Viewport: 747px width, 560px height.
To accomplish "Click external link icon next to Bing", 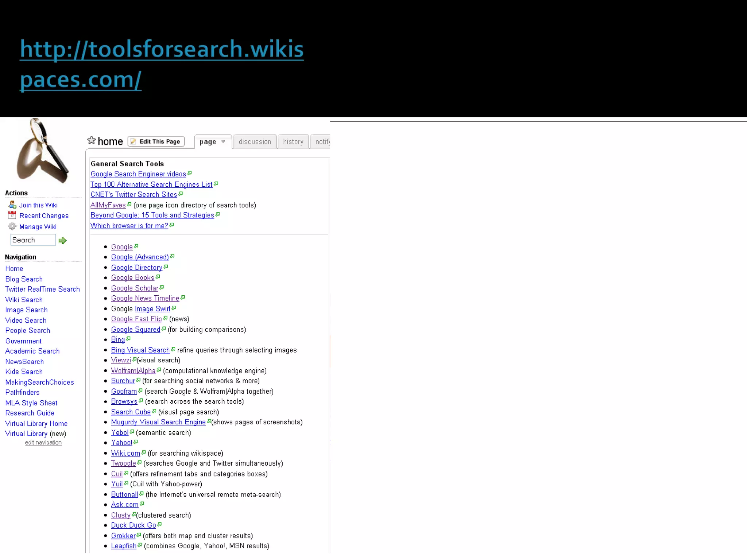I will coord(128,339).
